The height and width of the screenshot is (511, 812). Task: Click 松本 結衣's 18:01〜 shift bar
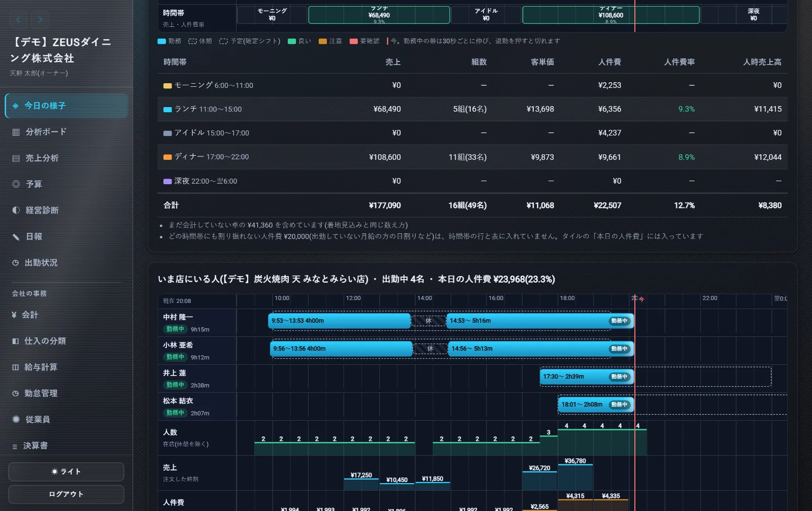(x=596, y=404)
